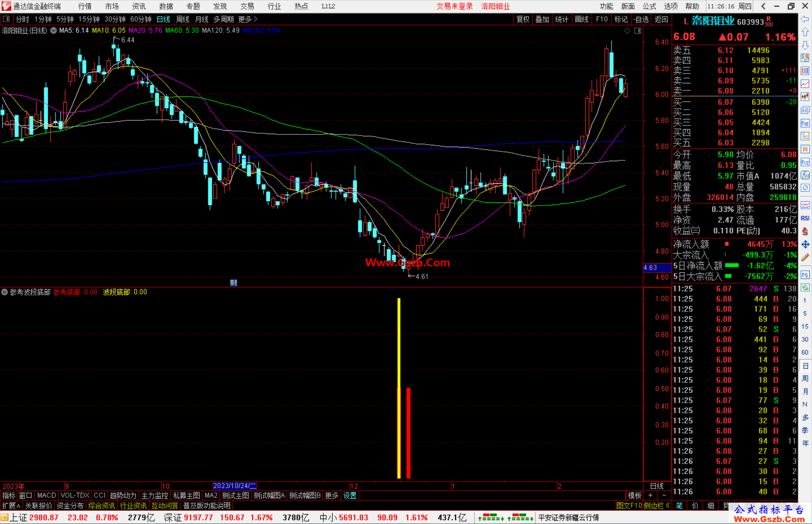Click the 财 marker below the chart
Viewport: 812px width, 524px height.
pyautogui.click(x=233, y=282)
